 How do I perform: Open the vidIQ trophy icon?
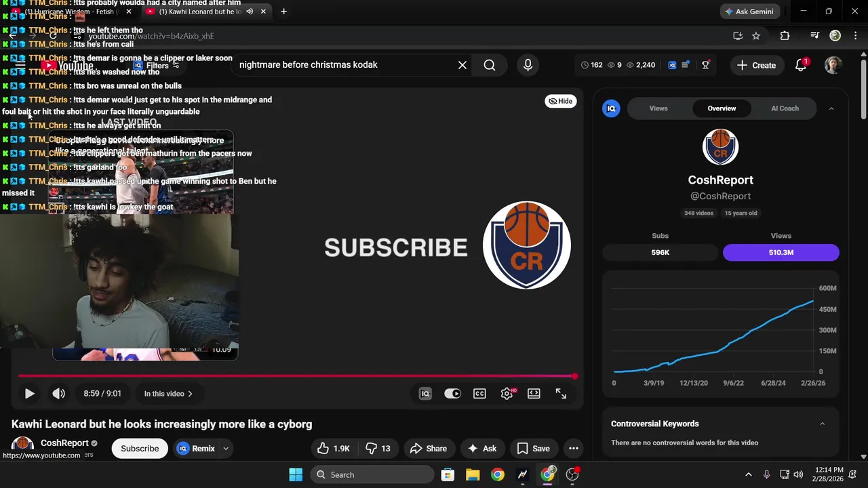click(x=706, y=65)
